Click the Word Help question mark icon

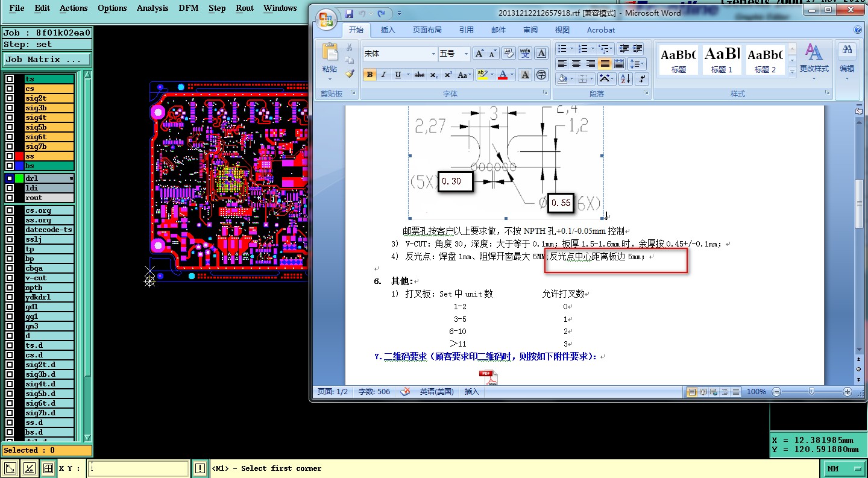click(858, 30)
